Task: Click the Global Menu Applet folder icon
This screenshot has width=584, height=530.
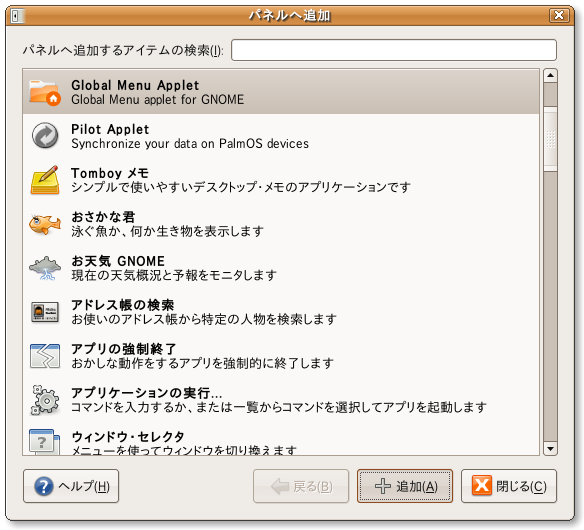Action: pyautogui.click(x=45, y=92)
